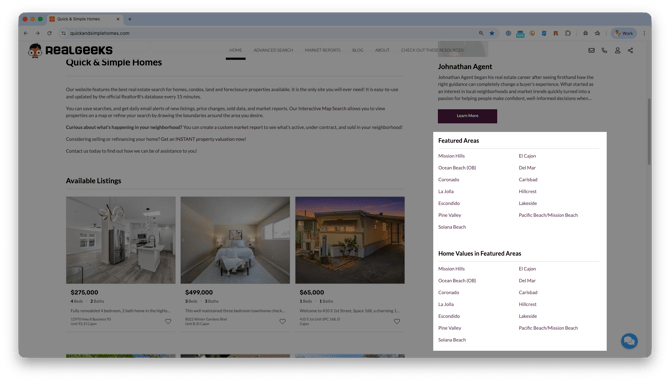Open Del Mar under Home Values section
Image resolution: width=670 pixels, height=382 pixels.
[527, 281]
